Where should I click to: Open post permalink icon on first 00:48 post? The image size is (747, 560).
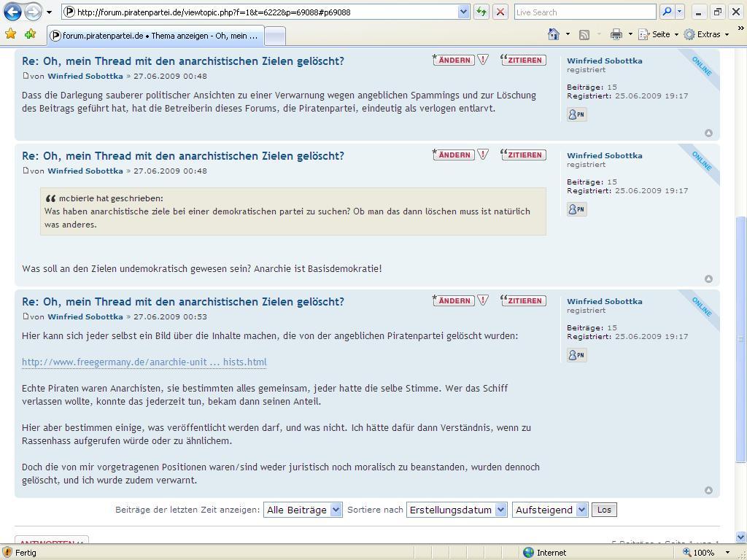[x=26, y=76]
